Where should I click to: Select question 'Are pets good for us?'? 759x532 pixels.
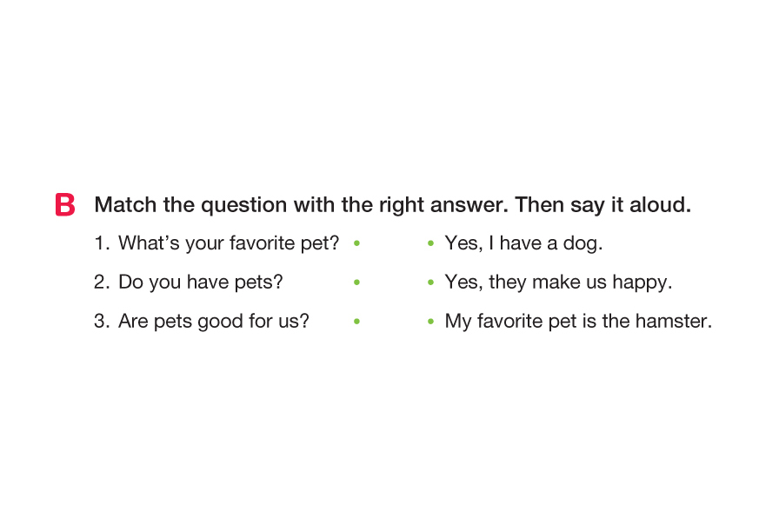pos(214,321)
